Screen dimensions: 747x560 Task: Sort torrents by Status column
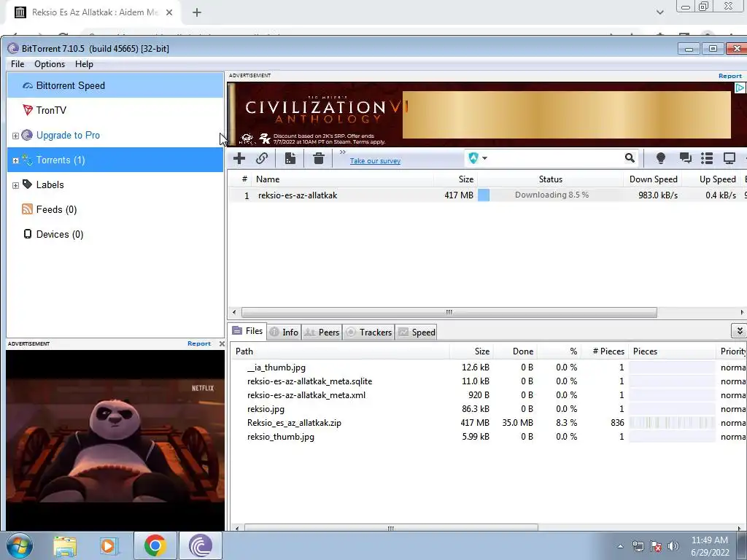(x=550, y=179)
